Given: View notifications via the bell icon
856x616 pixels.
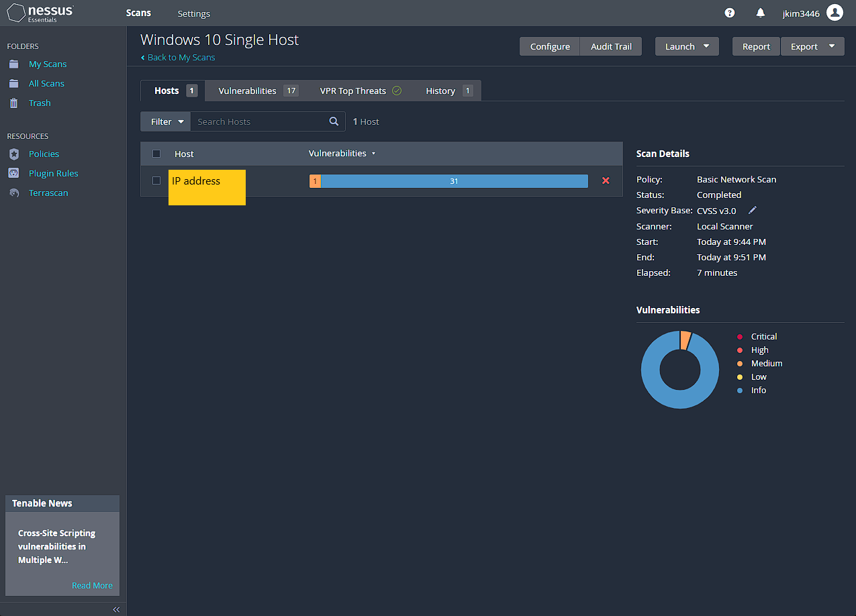Looking at the screenshot, I should 761,13.
